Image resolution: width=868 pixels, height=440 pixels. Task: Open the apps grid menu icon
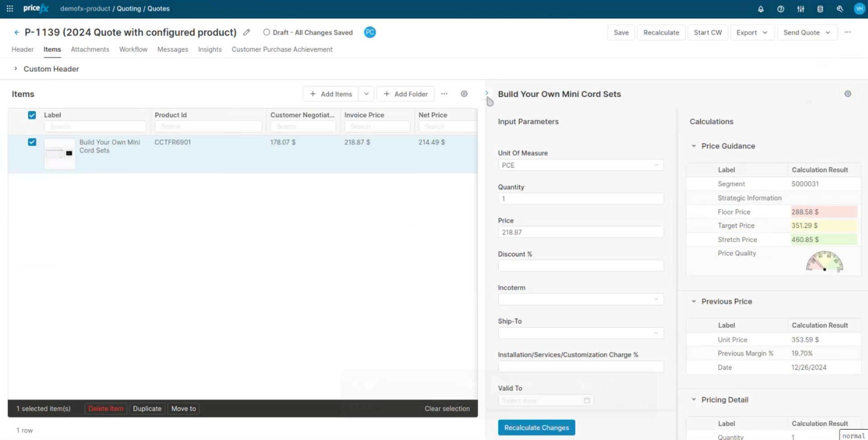[9, 9]
